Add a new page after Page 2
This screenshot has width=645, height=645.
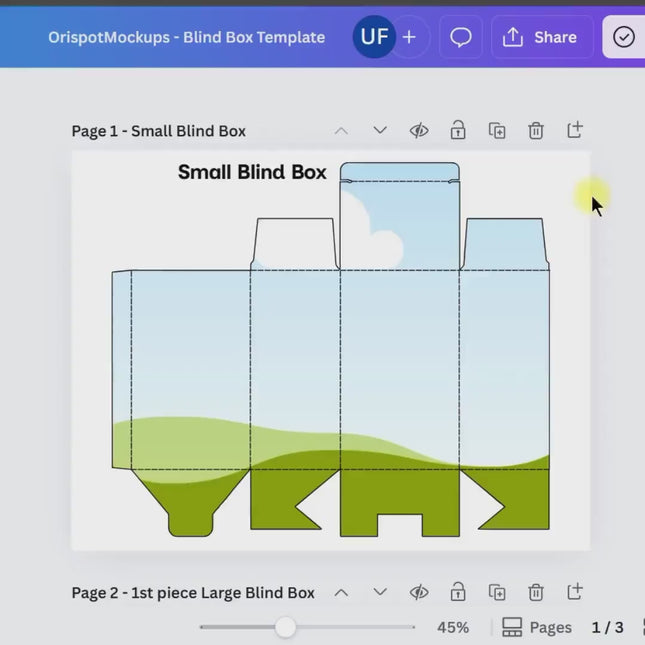(575, 592)
